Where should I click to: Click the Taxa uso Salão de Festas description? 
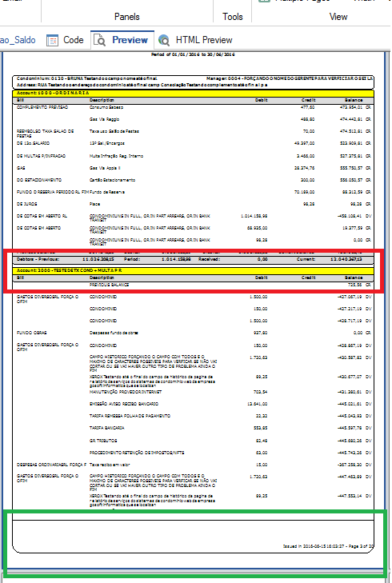[x=114, y=131]
